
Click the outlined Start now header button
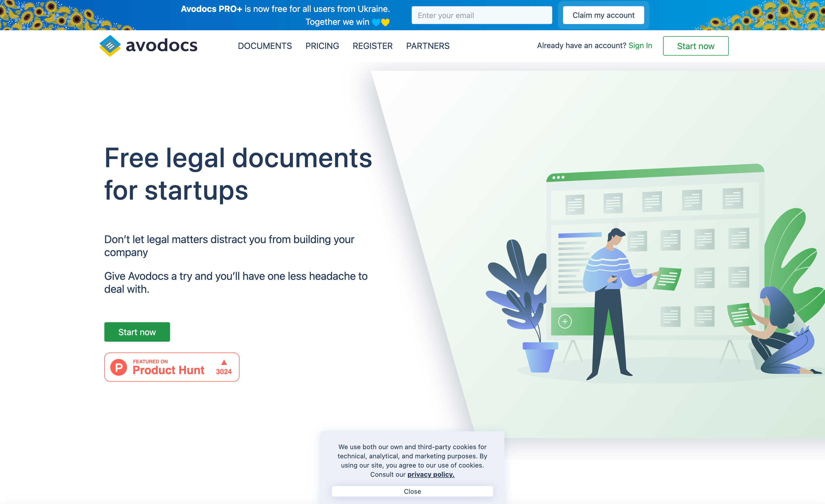(x=696, y=46)
